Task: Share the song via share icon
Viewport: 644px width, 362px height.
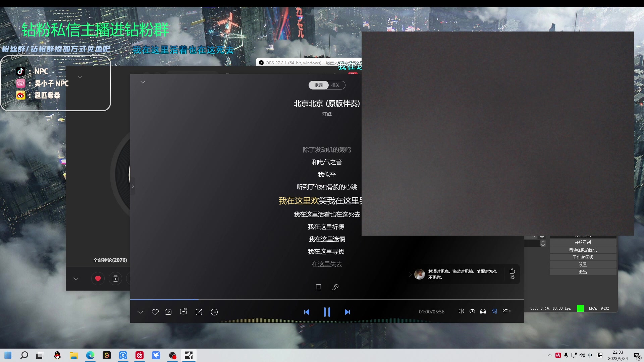Action: pyautogui.click(x=199, y=312)
